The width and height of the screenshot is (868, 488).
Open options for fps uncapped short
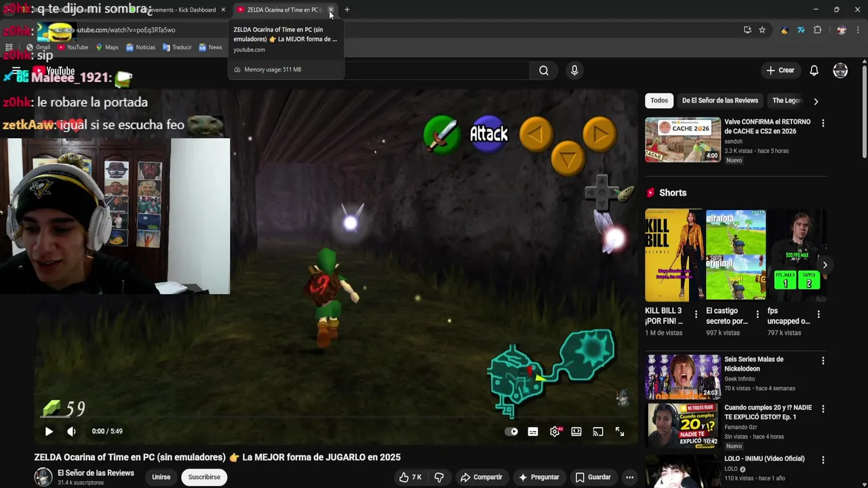(x=818, y=314)
